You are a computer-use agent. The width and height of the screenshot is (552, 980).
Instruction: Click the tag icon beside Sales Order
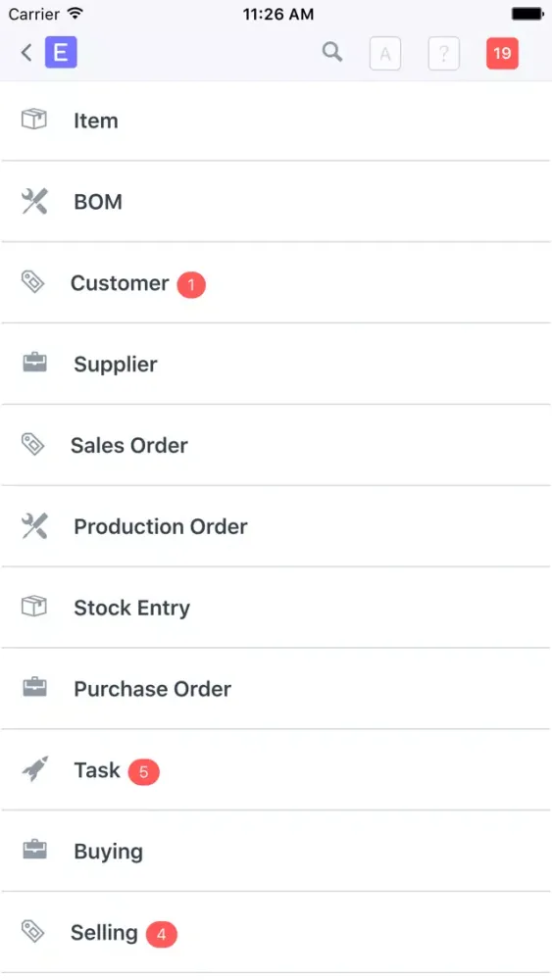tap(32, 444)
